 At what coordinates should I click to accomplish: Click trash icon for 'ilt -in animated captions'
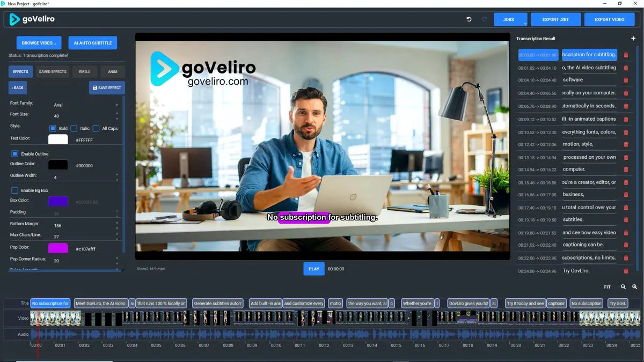point(626,119)
